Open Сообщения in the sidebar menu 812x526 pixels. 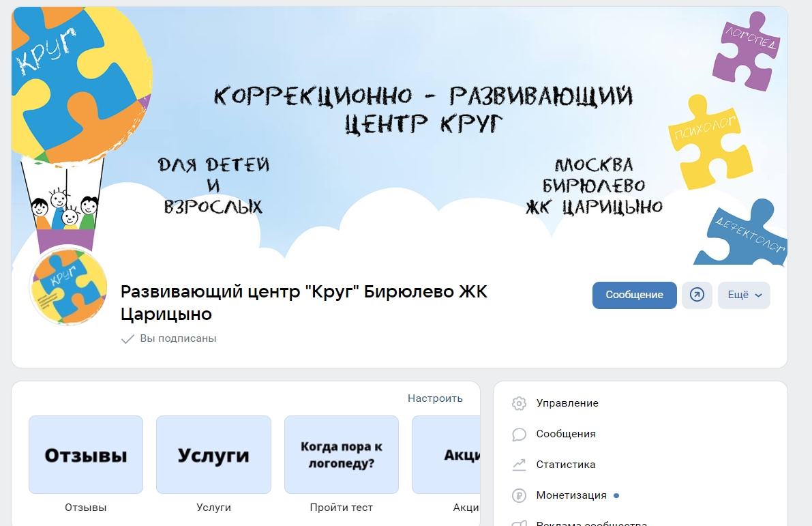click(x=565, y=434)
